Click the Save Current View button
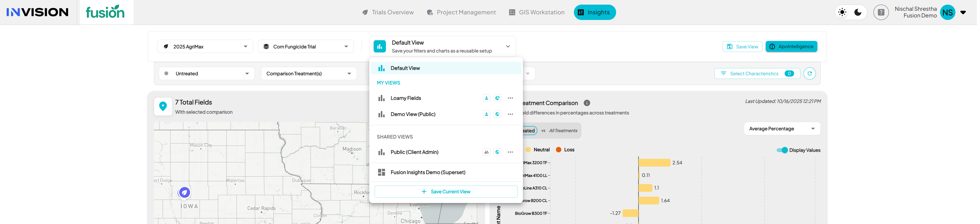The height and width of the screenshot is (224, 980). [x=446, y=192]
